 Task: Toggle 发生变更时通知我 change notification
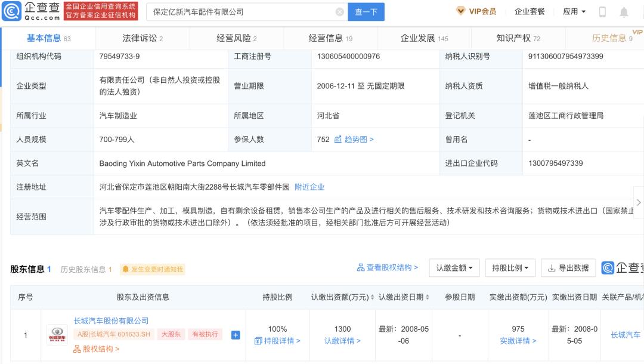coord(153,270)
